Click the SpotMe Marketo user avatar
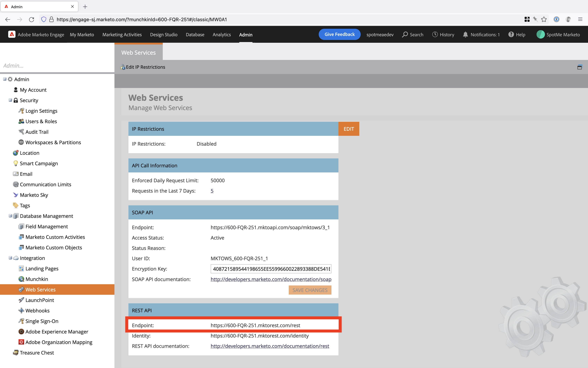The image size is (588, 368). tap(541, 35)
